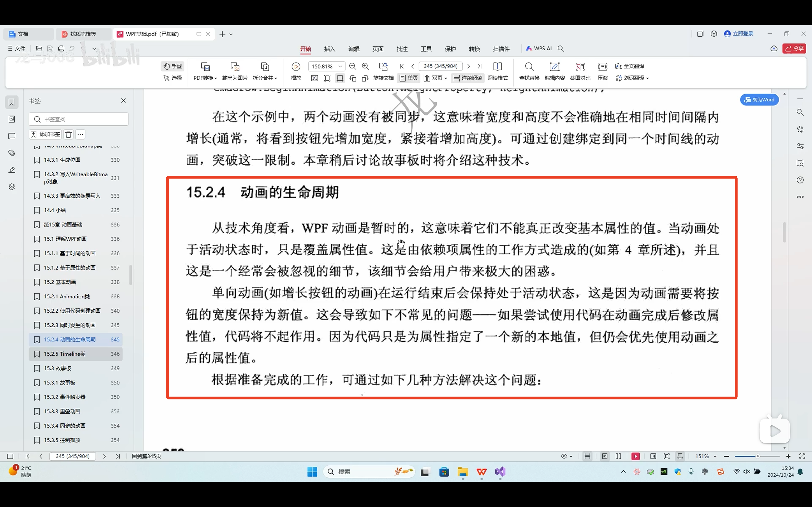
Task: Click the zoom in magnifier icon
Action: click(365, 66)
